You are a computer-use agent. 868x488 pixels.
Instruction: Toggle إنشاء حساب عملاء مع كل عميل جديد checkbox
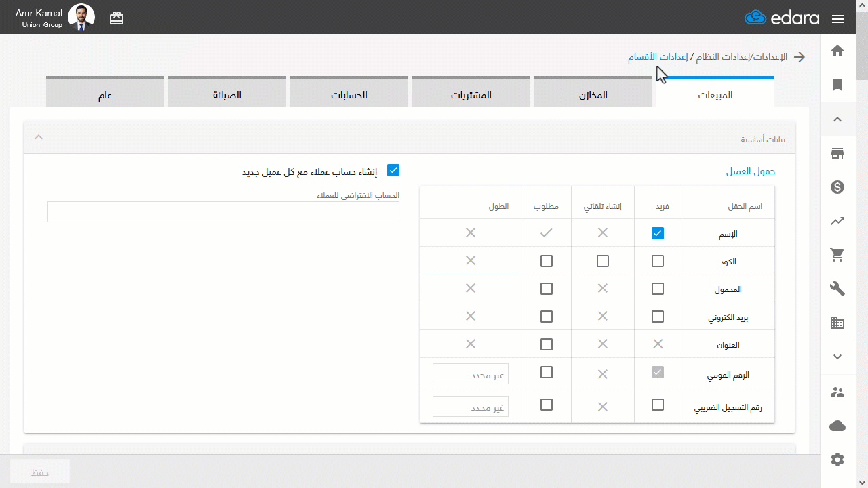click(393, 170)
